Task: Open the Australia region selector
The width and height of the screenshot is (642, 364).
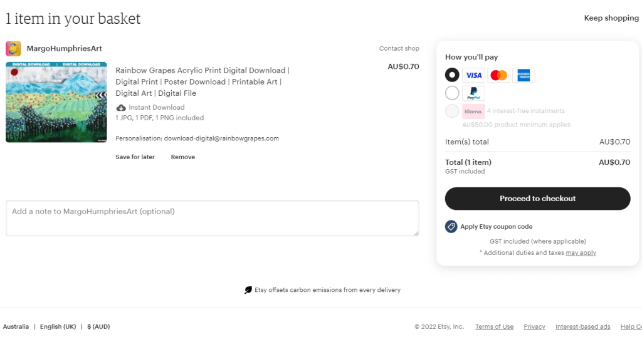Action: pos(16,326)
